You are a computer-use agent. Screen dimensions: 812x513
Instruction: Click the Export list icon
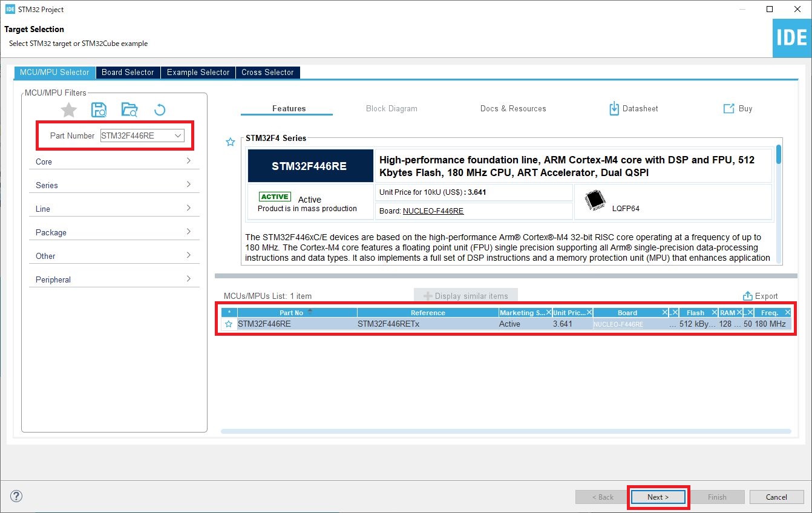[747, 296]
